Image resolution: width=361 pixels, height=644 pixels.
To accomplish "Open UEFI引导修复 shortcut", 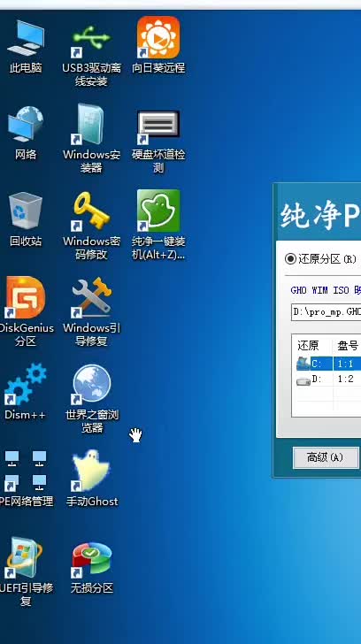I will [x=26, y=572].
